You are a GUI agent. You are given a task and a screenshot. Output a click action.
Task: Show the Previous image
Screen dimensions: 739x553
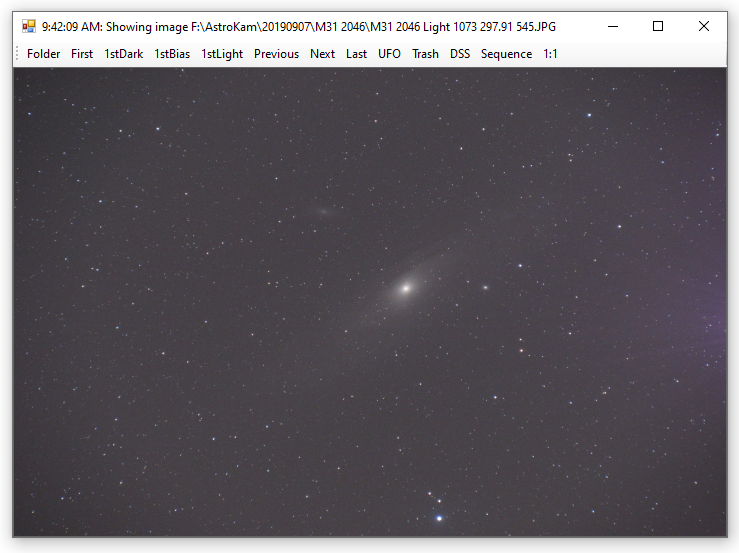(276, 54)
